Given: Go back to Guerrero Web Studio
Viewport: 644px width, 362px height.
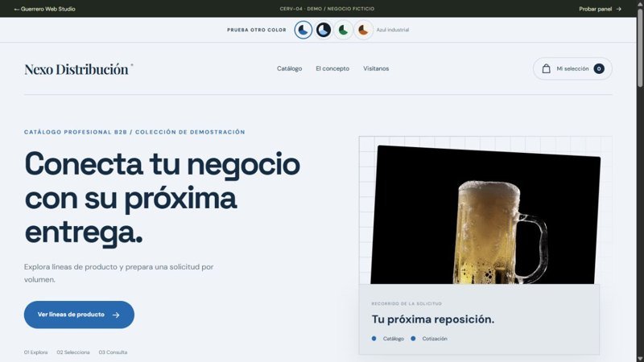Looking at the screenshot, I should [44, 9].
